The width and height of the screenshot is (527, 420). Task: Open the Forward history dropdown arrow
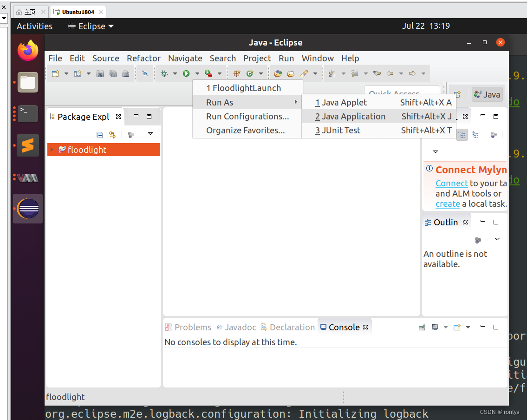(423, 74)
